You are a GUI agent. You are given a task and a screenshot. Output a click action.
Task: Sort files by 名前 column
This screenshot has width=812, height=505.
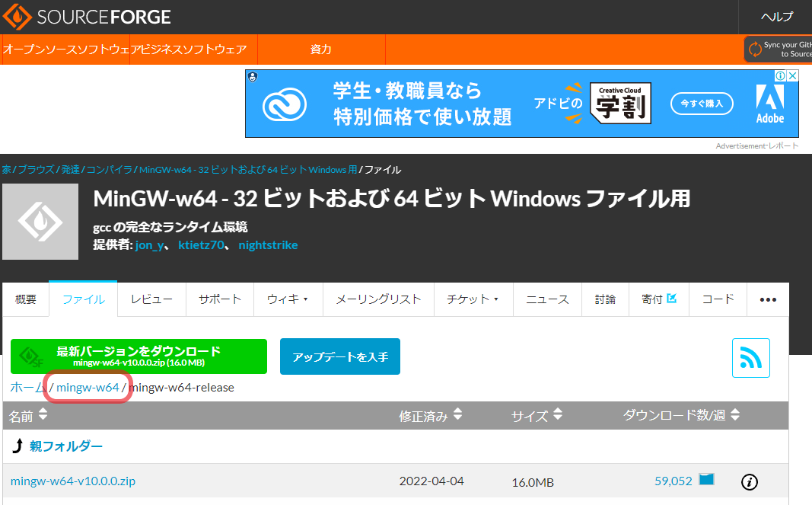[x=28, y=415]
